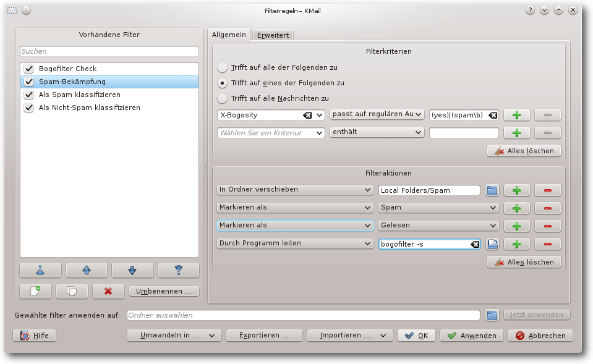Open file chooser beside the bogofilter field

492,244
